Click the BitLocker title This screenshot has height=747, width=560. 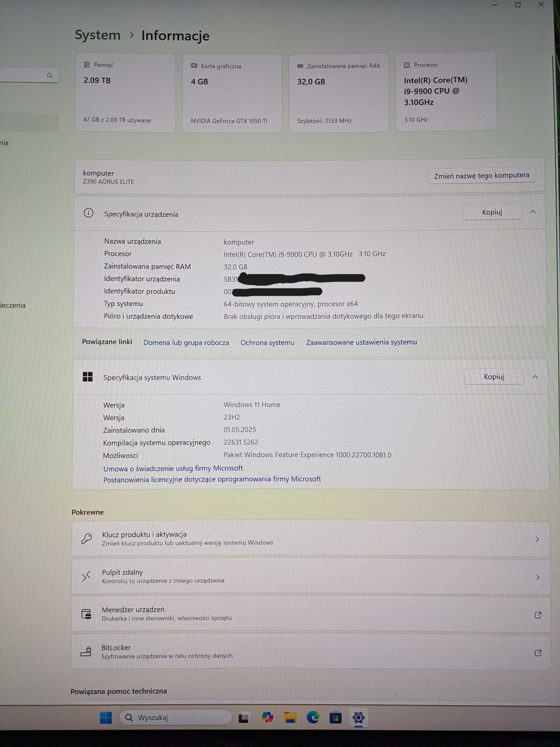pos(116,647)
